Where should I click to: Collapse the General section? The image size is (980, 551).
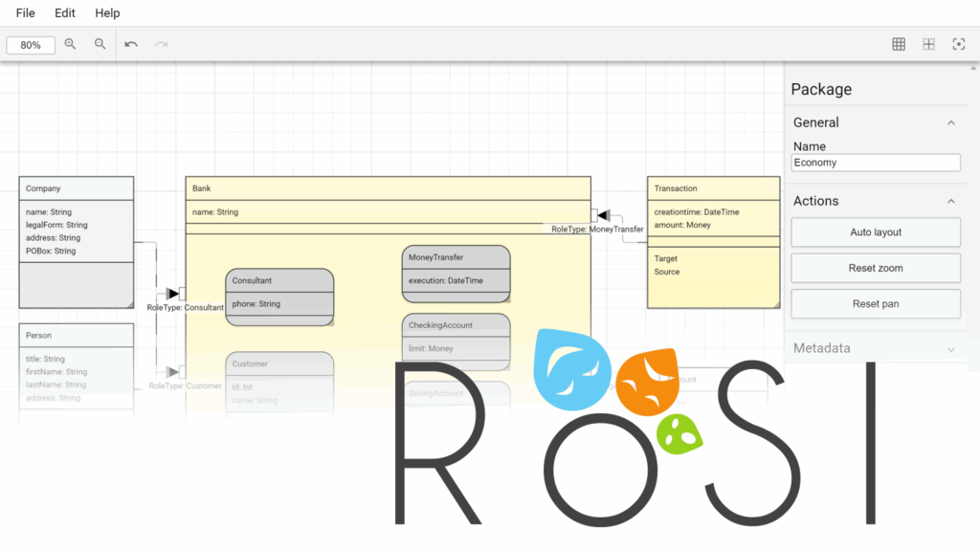951,123
